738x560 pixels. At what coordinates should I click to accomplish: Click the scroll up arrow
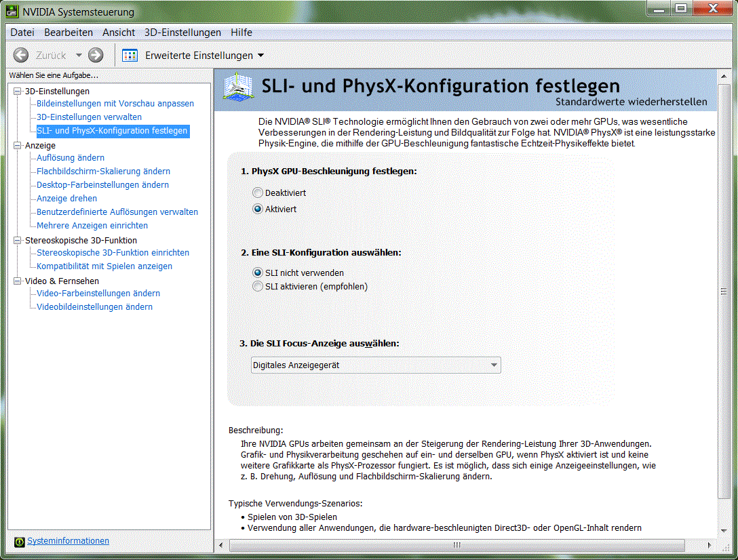pos(723,76)
